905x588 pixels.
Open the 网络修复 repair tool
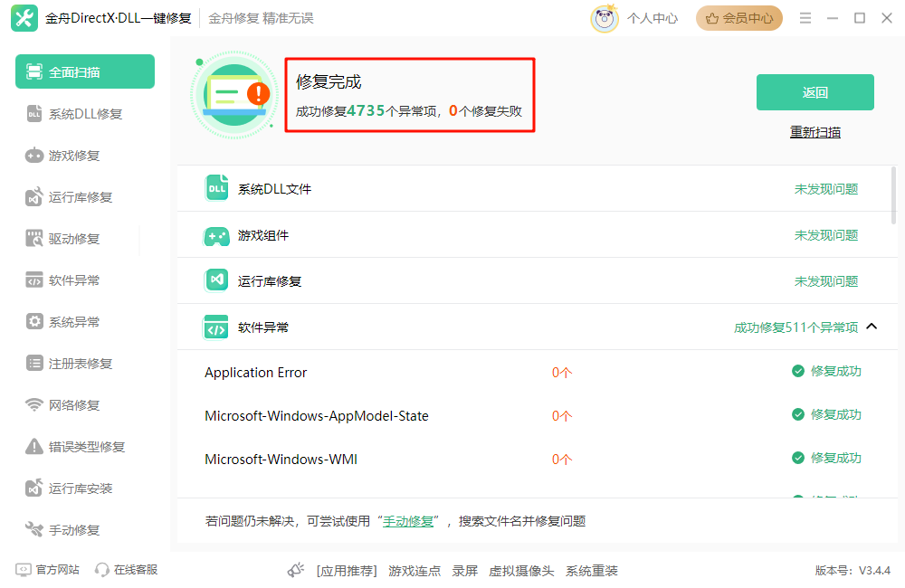68,404
